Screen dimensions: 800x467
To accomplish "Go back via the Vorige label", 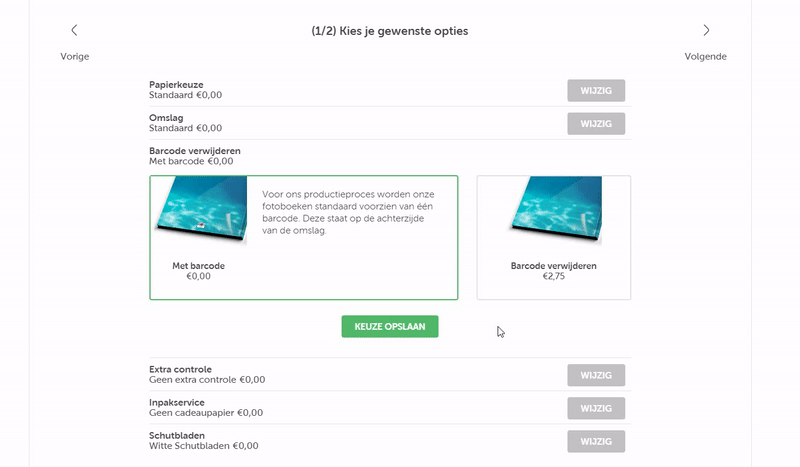I will coord(75,57).
